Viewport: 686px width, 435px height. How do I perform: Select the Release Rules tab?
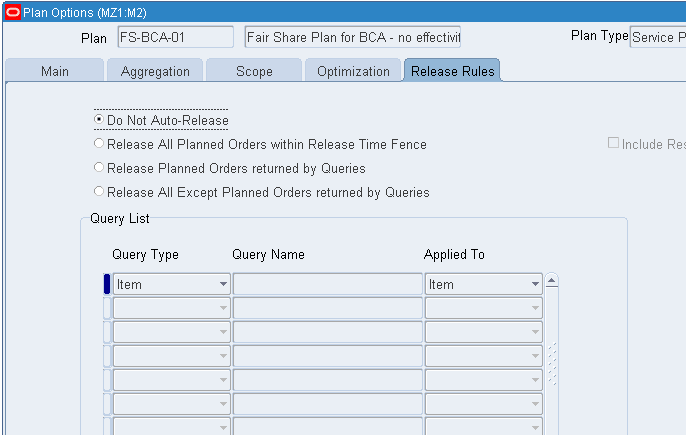coord(452,70)
